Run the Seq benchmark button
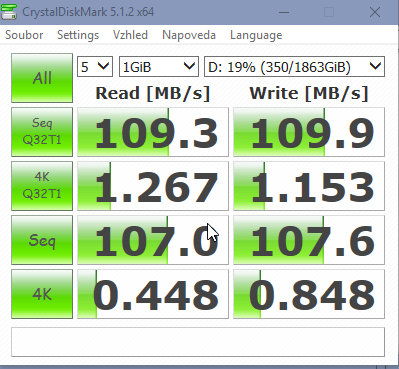This screenshot has width=399, height=369. click(42, 240)
